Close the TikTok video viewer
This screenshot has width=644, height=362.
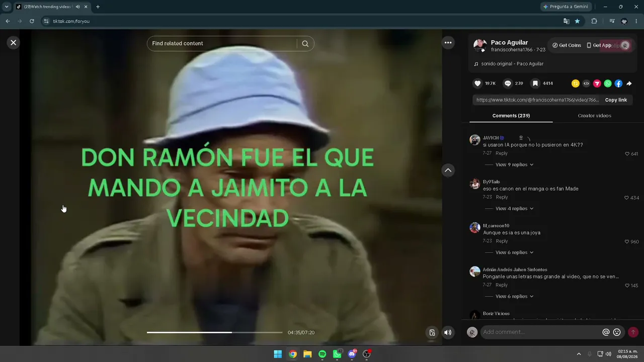click(x=14, y=43)
